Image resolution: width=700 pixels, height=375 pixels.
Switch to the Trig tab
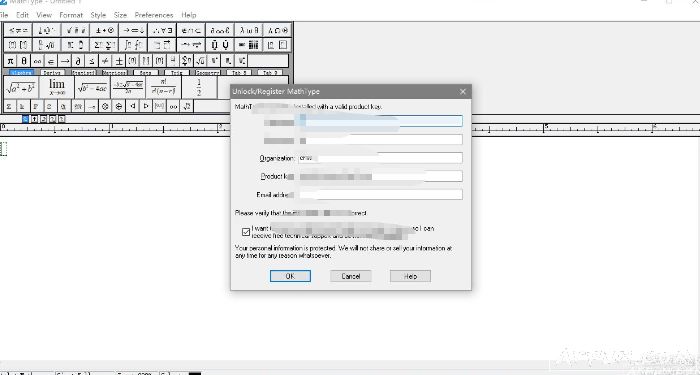tap(176, 72)
